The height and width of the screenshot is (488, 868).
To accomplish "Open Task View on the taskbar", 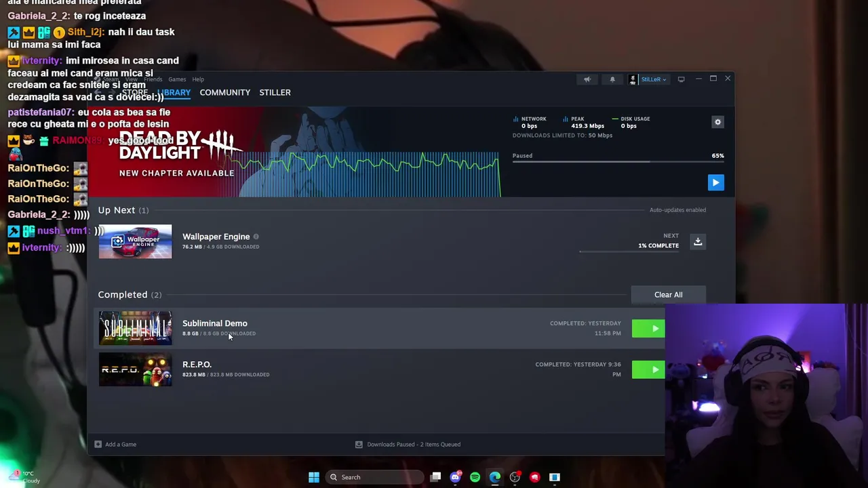I will [x=436, y=477].
